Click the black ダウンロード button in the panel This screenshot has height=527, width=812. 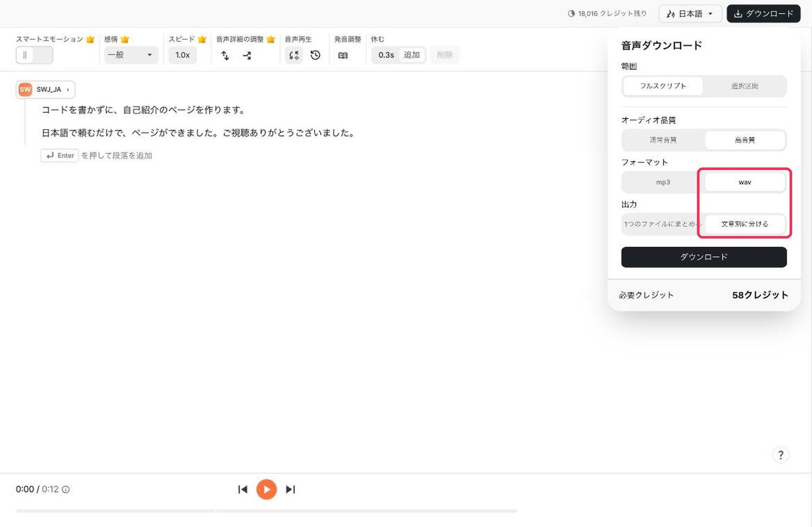click(704, 257)
